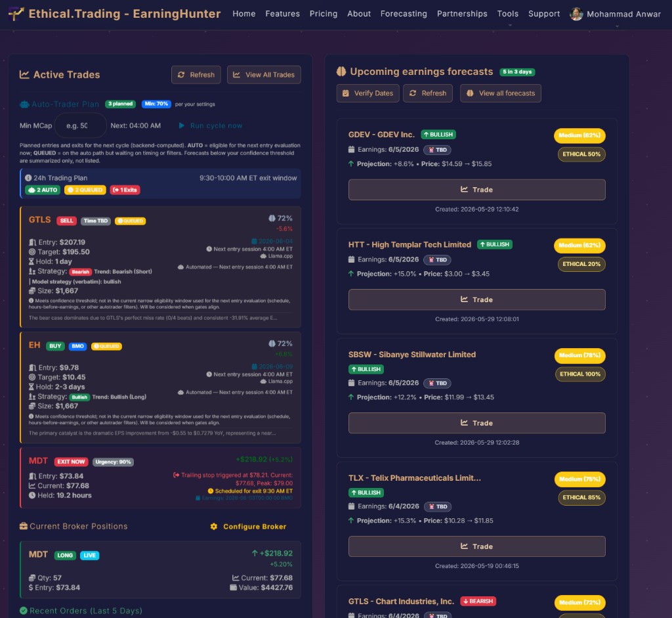672x618 pixels.
Task: Open the Partnerships page
Action: click(x=462, y=14)
